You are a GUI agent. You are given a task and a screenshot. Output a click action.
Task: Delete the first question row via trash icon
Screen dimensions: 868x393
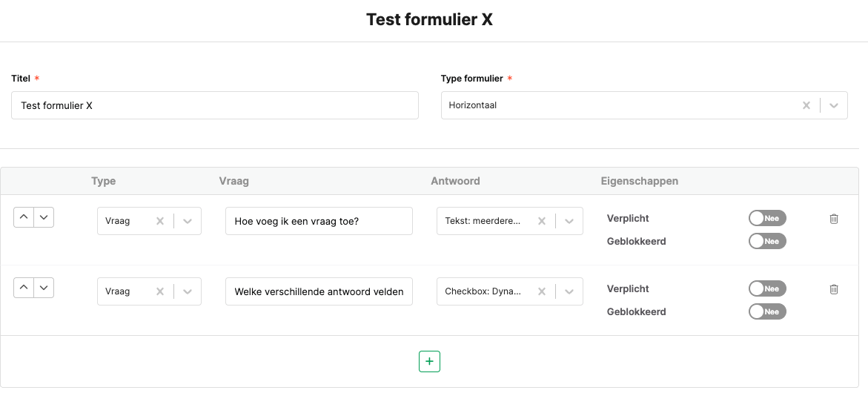(834, 219)
